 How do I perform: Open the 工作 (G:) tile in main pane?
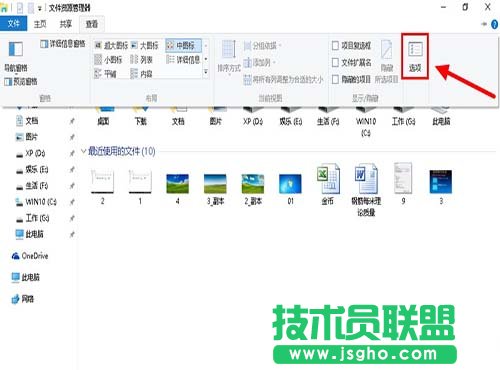point(403,116)
